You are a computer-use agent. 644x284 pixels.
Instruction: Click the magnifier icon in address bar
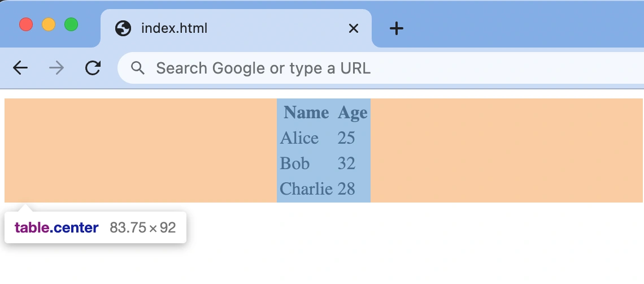pos(138,68)
